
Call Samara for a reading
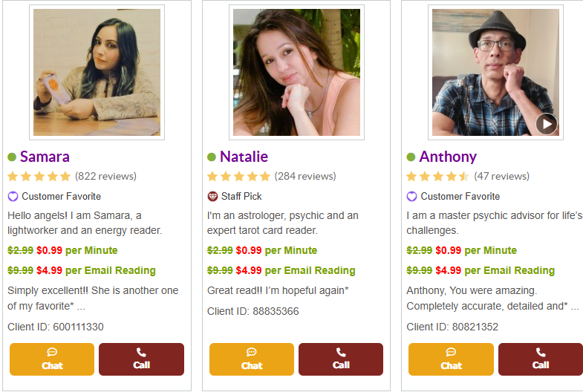[x=141, y=359]
